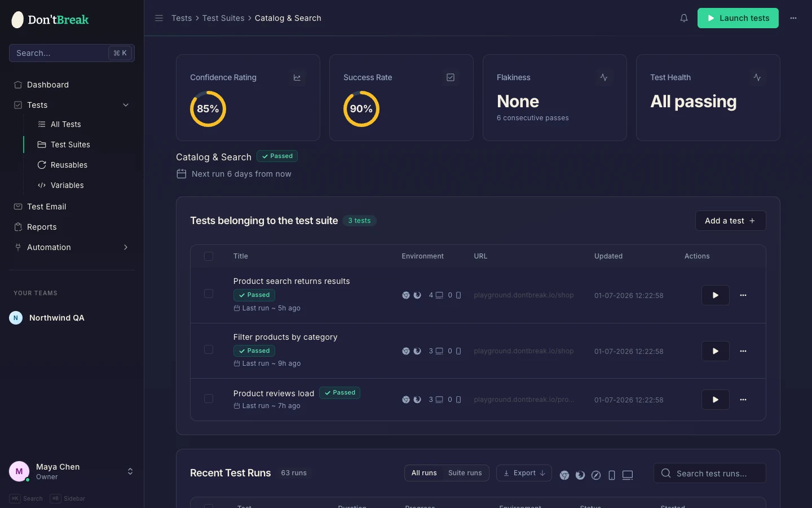
Task: Filter recent runs by desktop device
Action: click(628, 475)
